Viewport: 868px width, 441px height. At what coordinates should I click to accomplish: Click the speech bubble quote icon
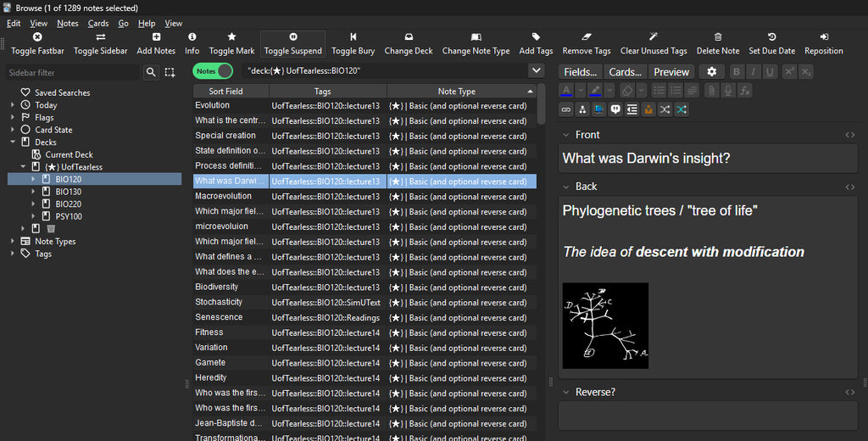tap(615, 109)
